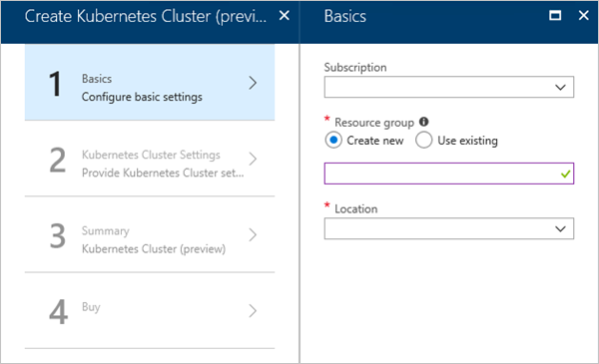The width and height of the screenshot is (599, 364).
Task: Click the Create Kubernetes Cluster header title
Action: click(x=146, y=16)
